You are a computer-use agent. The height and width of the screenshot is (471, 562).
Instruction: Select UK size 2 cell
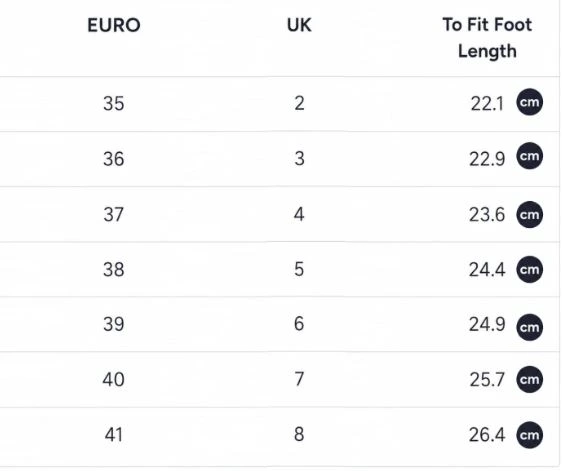click(x=299, y=103)
